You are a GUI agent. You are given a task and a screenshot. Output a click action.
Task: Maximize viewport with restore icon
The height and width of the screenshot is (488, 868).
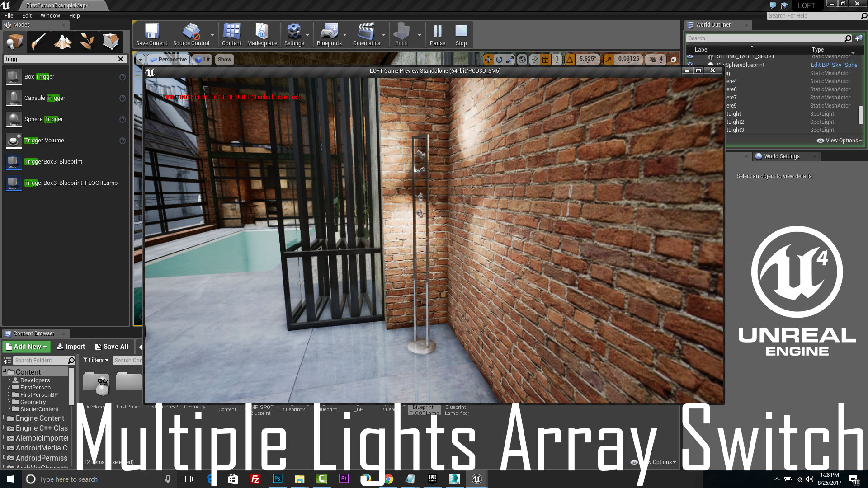click(x=673, y=60)
